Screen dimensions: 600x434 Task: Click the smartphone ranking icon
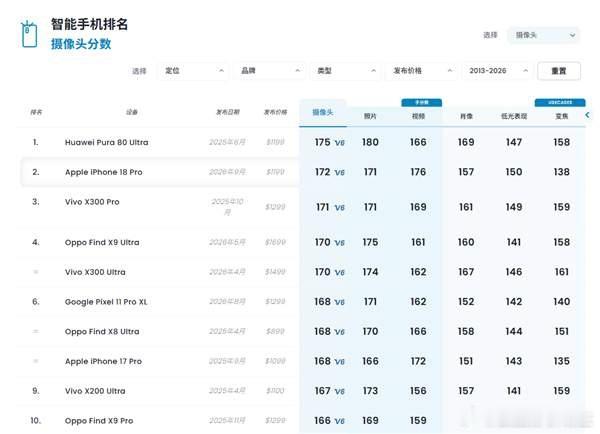click(29, 34)
